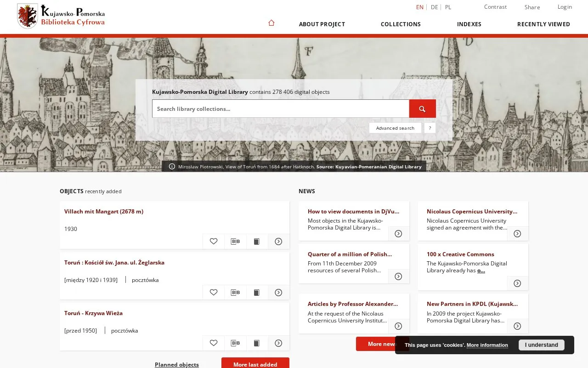Accept cookies with I understand

point(542,345)
